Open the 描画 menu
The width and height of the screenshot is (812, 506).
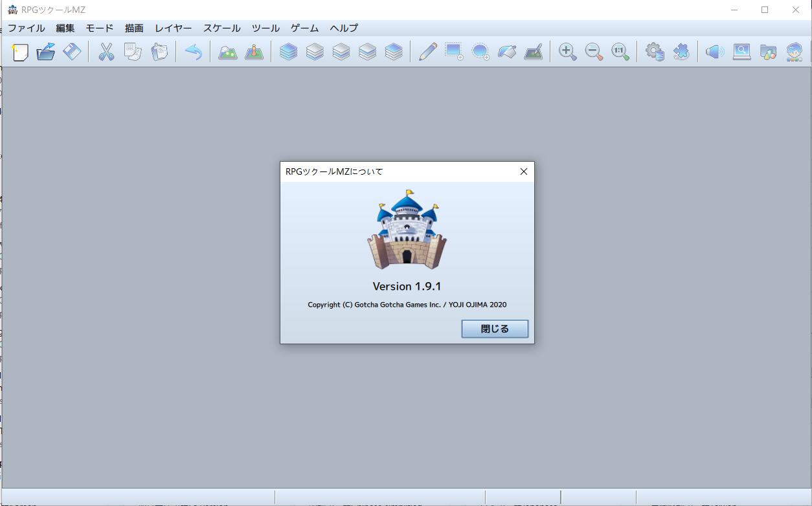click(134, 28)
